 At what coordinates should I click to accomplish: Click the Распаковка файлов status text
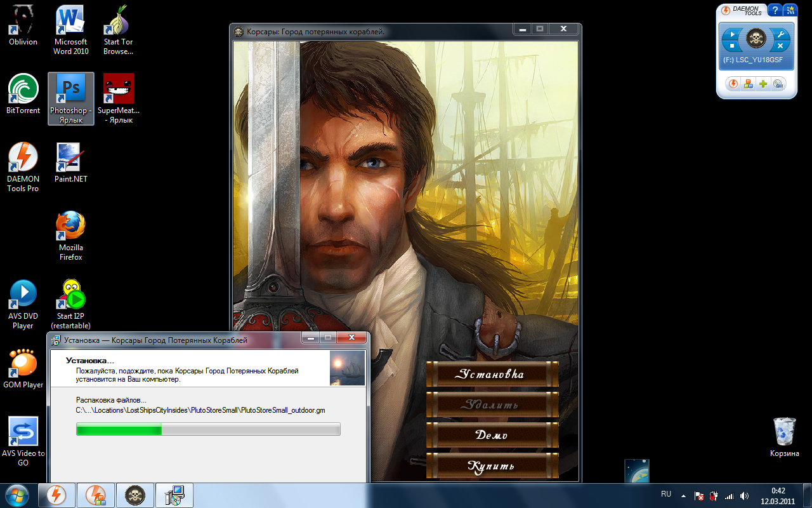click(111, 400)
